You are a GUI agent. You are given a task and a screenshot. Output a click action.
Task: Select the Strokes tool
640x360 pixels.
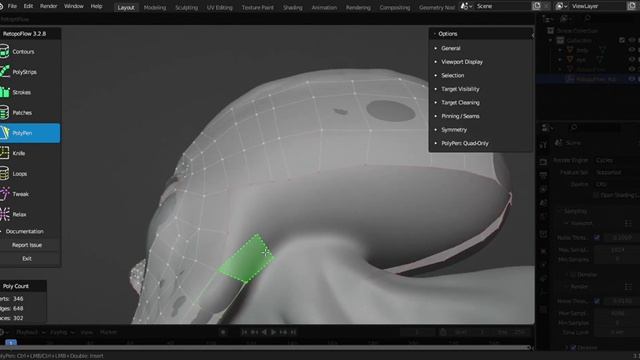tap(30, 92)
